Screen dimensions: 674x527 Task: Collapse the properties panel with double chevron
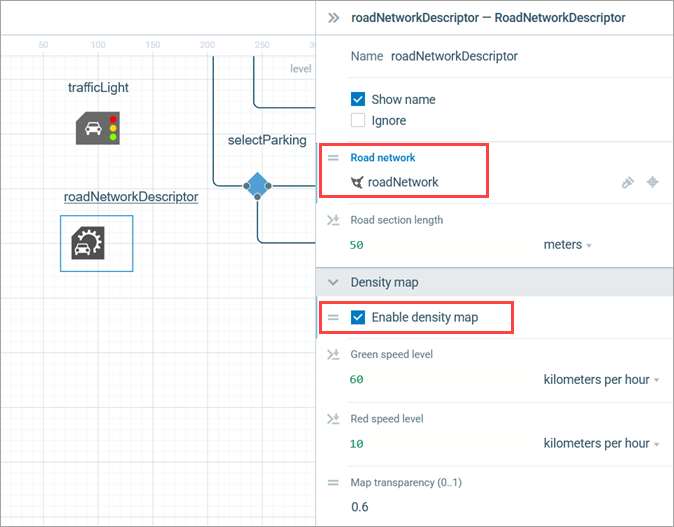point(333,17)
